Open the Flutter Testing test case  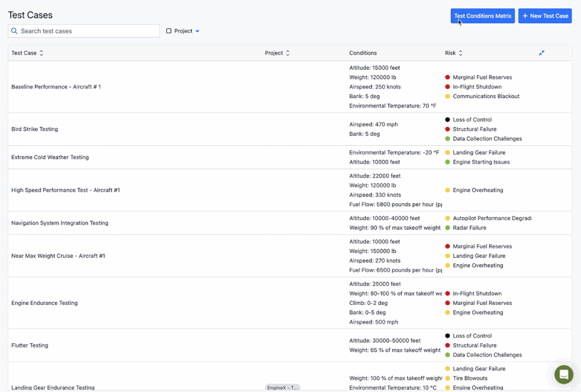pyautogui.click(x=30, y=345)
